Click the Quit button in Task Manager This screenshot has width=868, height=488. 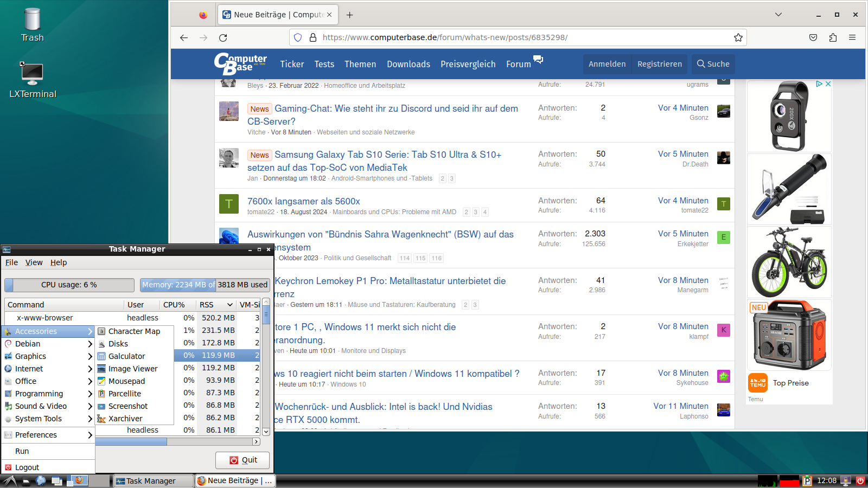(242, 460)
